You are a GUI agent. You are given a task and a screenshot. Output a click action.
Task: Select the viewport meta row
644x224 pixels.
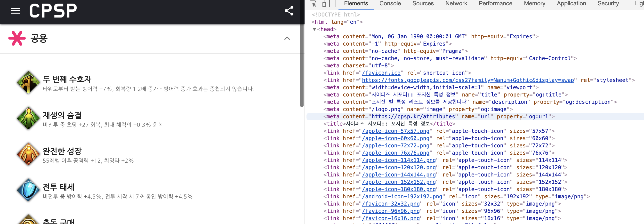tap(431, 88)
